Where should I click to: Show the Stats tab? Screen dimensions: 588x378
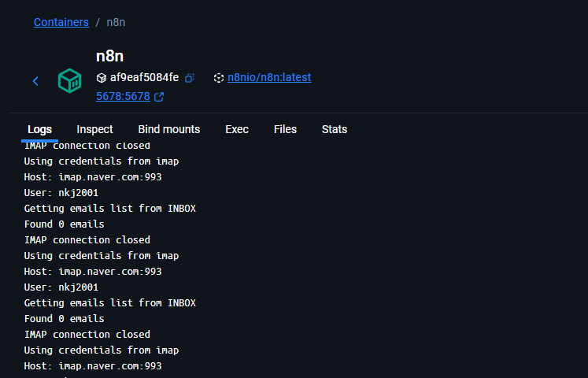tap(334, 129)
